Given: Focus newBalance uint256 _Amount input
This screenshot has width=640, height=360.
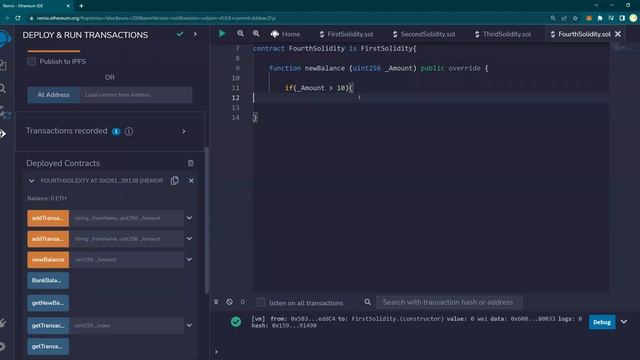Looking at the screenshot, I should click(127, 260).
